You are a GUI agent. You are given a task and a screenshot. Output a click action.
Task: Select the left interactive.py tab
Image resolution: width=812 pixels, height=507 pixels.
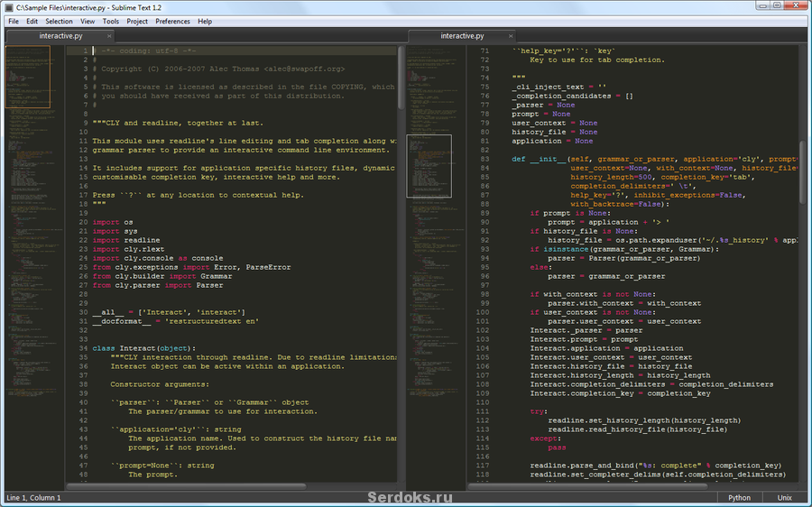point(60,36)
